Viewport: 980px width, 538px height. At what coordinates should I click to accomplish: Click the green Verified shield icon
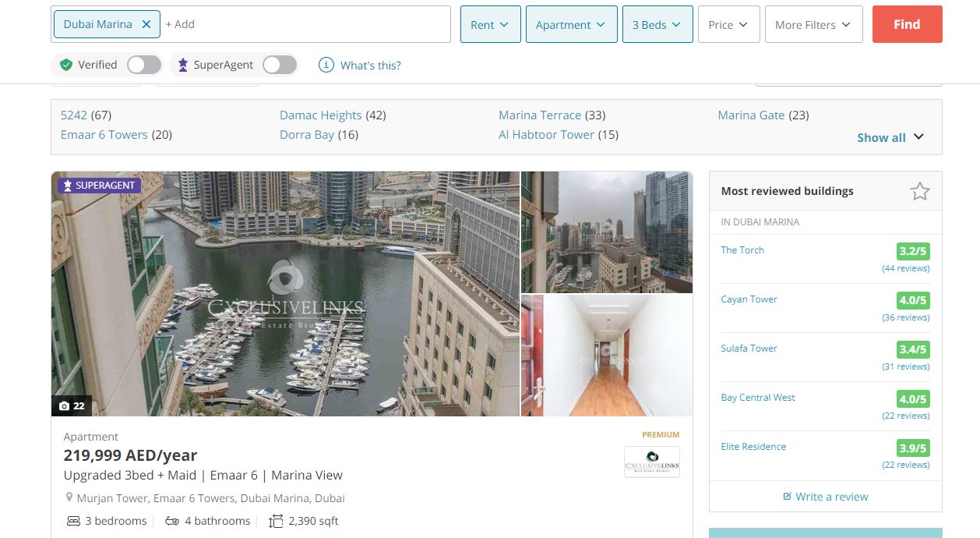click(x=66, y=65)
